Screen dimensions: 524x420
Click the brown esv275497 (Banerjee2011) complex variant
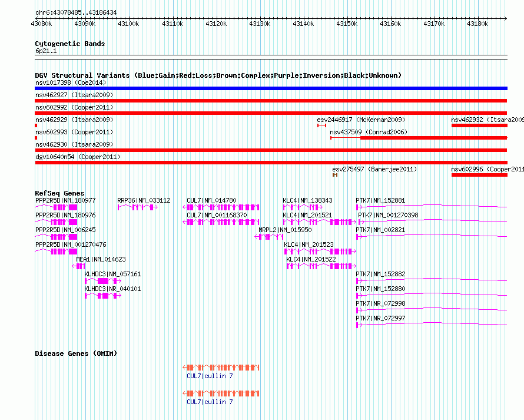pyautogui.click(x=335, y=175)
